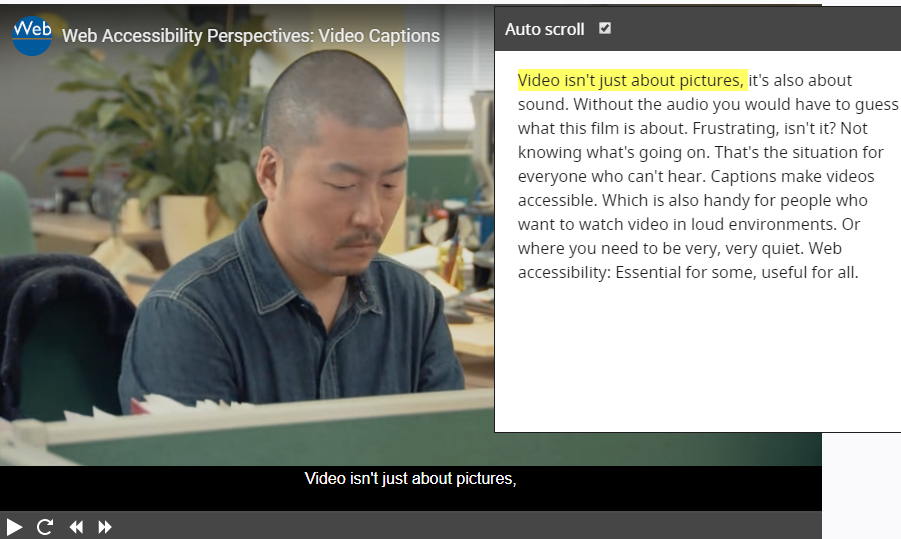Click the 'Auto scroll' label in transcript header

tap(544, 29)
